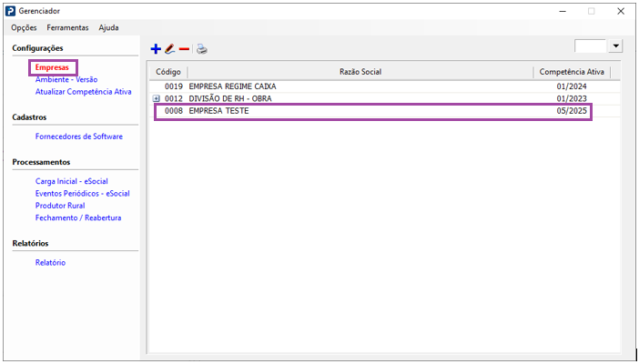Open the Opções menu
Screen dimensions: 639x364
[24, 27]
